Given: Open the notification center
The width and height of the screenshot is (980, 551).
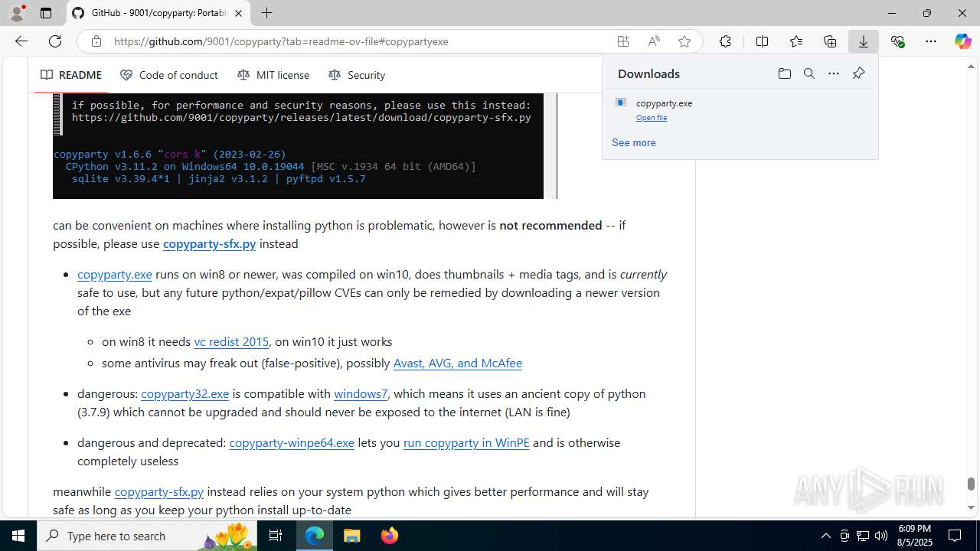Looking at the screenshot, I should tap(955, 536).
